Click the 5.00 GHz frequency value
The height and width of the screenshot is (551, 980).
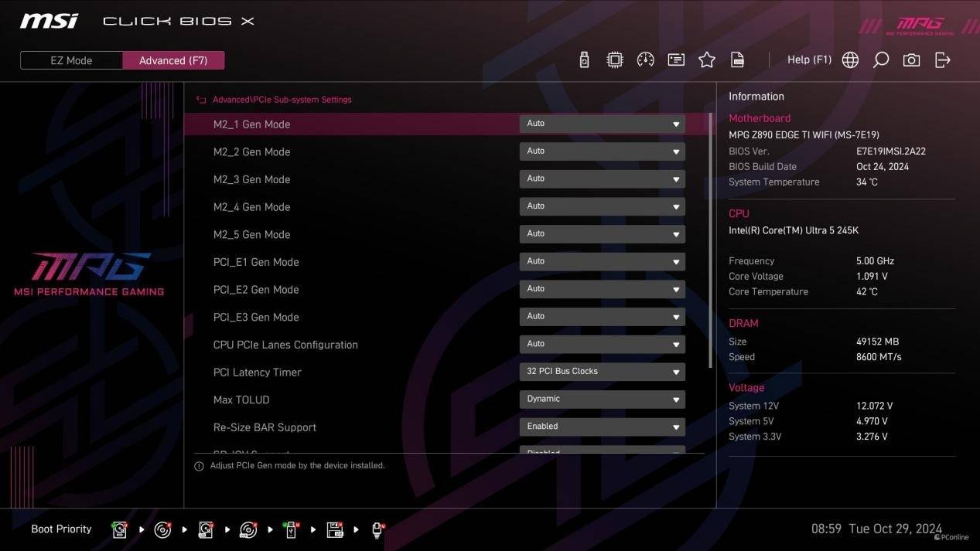click(876, 261)
